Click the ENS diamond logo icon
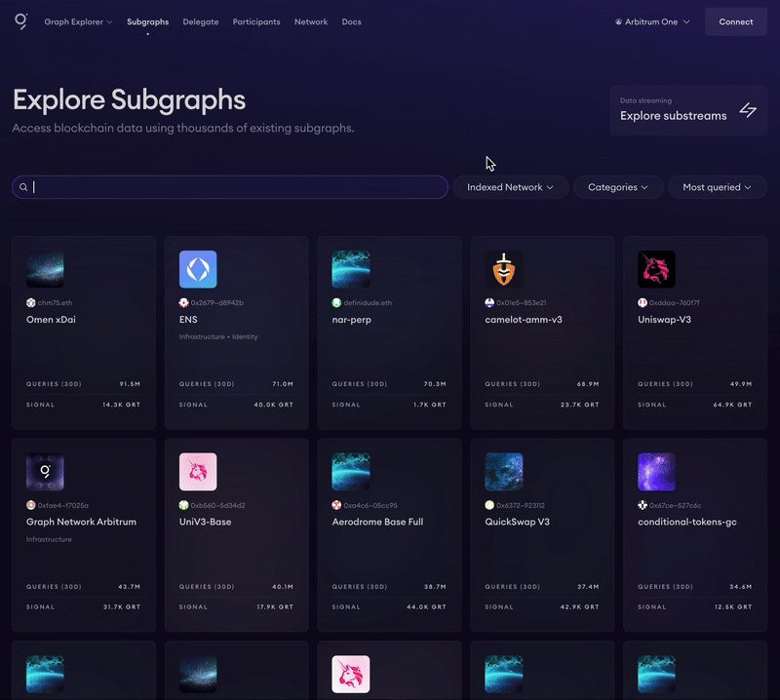 (x=198, y=269)
